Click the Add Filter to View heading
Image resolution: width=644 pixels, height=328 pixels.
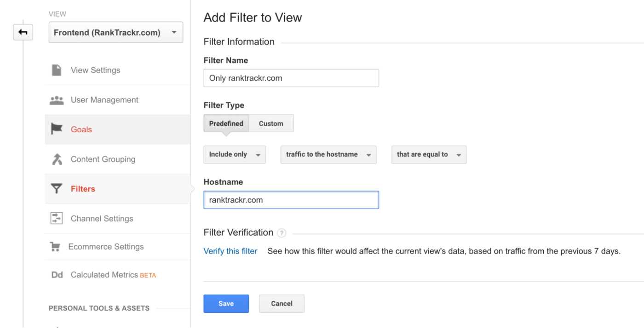click(x=253, y=17)
